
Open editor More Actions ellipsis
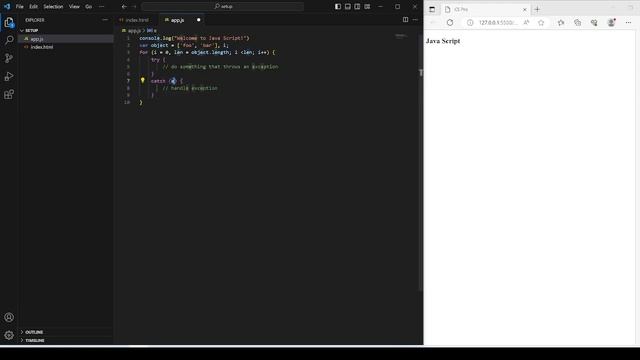click(x=415, y=20)
